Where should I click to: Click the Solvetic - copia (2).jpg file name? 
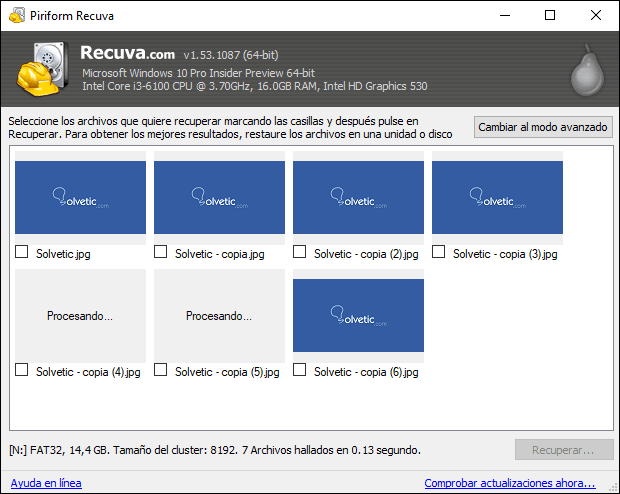366,254
